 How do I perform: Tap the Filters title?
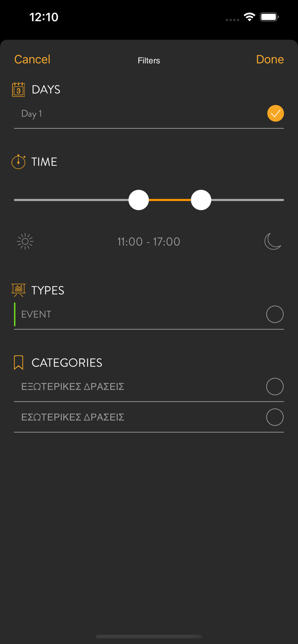click(149, 61)
